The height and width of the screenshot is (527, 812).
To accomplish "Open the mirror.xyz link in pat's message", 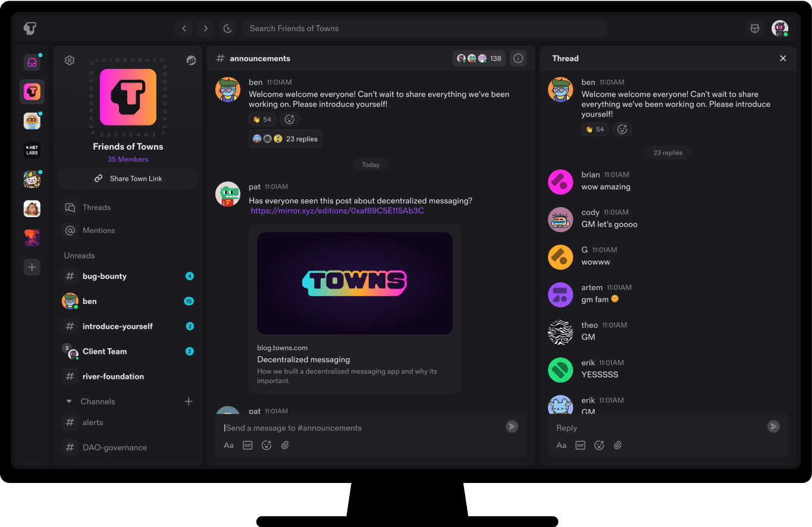I will coord(337,211).
